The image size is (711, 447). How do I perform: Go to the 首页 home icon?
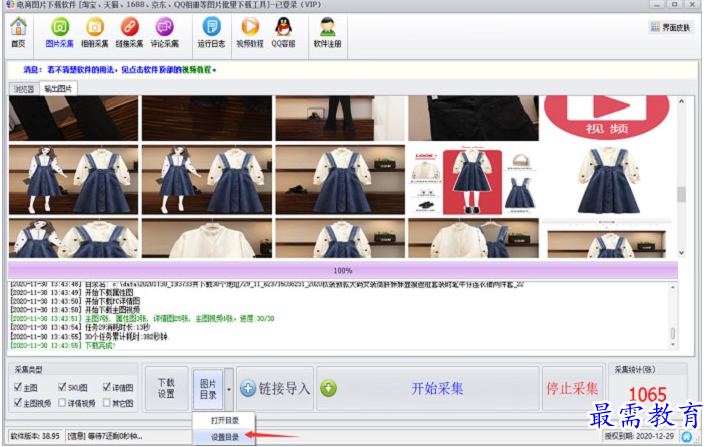pos(19,32)
